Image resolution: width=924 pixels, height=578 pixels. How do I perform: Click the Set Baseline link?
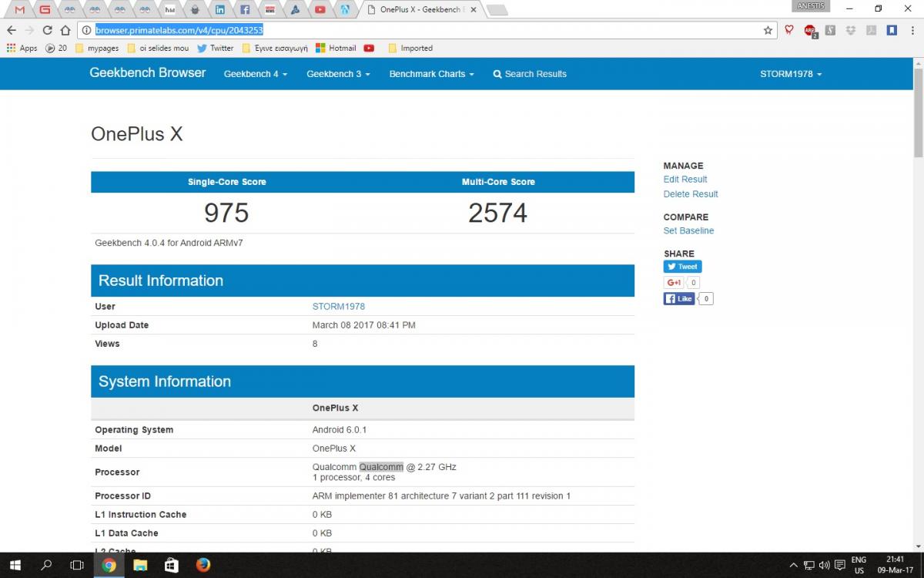[688, 231]
